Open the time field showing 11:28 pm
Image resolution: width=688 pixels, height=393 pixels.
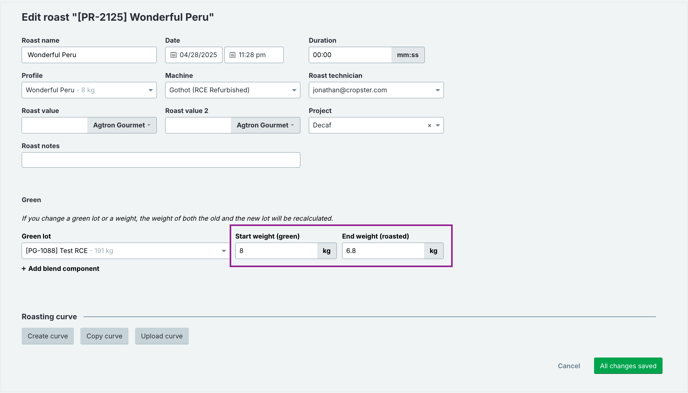pyautogui.click(x=254, y=55)
